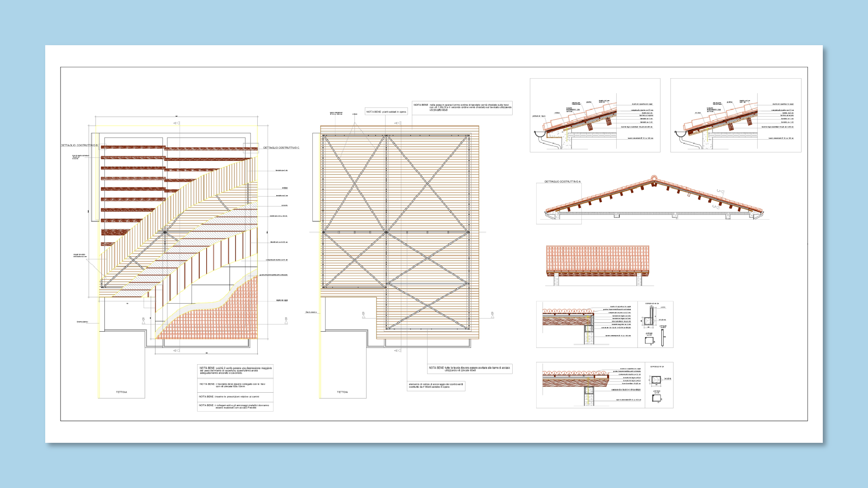Select the lowest wall section detail drawing

605,385
